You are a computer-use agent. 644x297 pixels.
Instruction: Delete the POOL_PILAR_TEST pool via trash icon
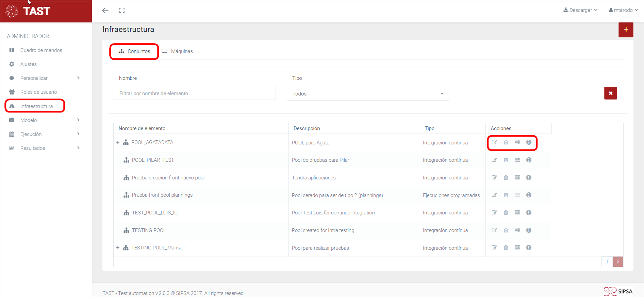506,160
